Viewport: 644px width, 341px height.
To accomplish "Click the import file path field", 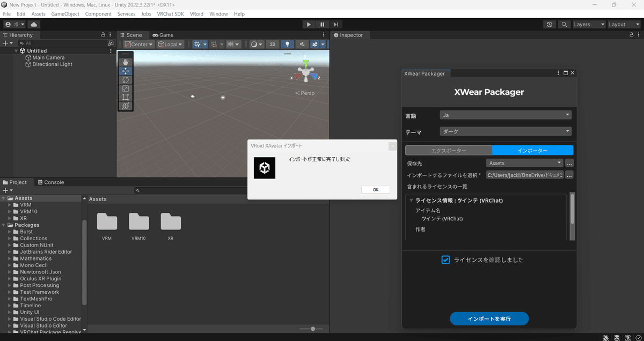I will 525,175.
